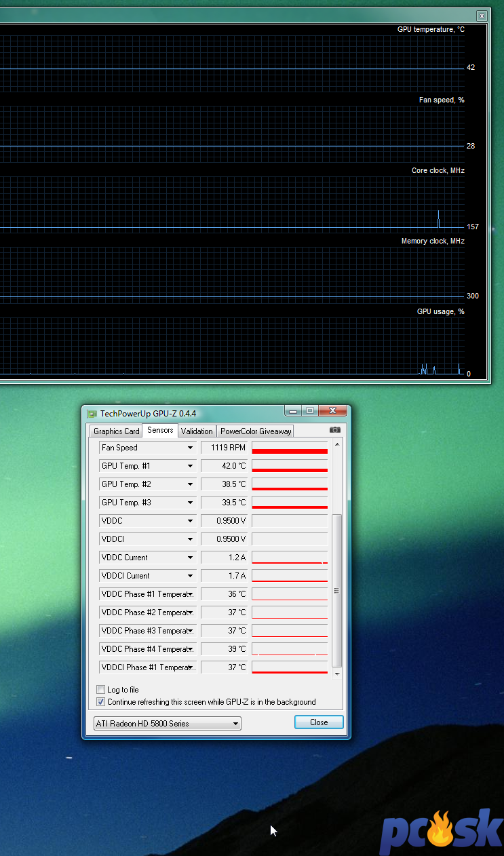504x856 pixels.
Task: Minimize the GPU-Z window
Action: [293, 411]
